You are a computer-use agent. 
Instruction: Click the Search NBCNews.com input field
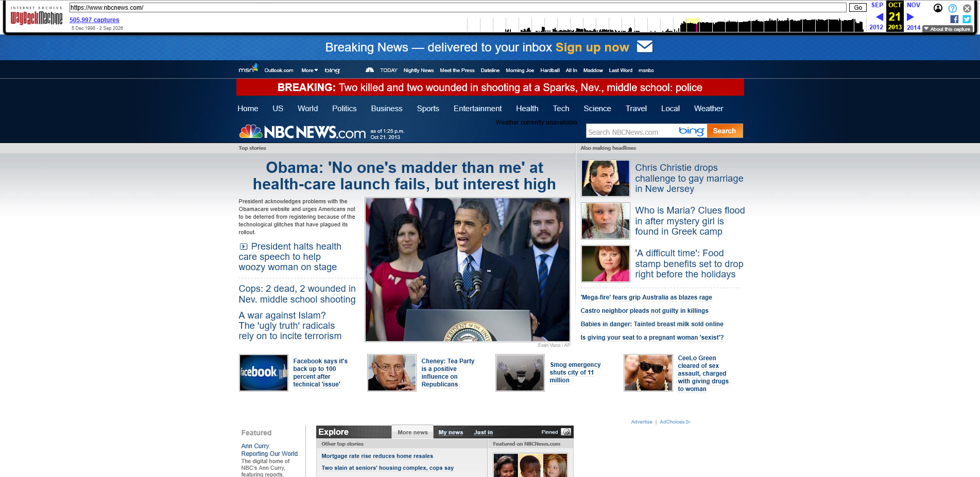tap(631, 132)
